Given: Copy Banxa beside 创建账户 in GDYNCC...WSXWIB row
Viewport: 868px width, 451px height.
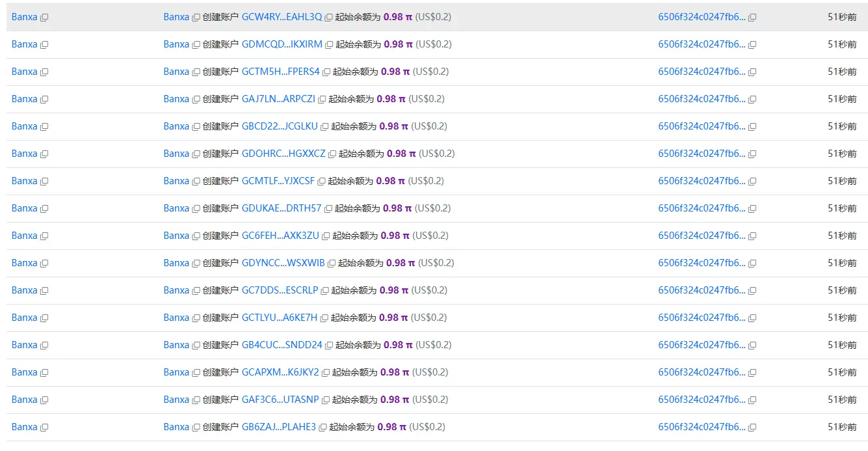Looking at the screenshot, I should point(196,264).
